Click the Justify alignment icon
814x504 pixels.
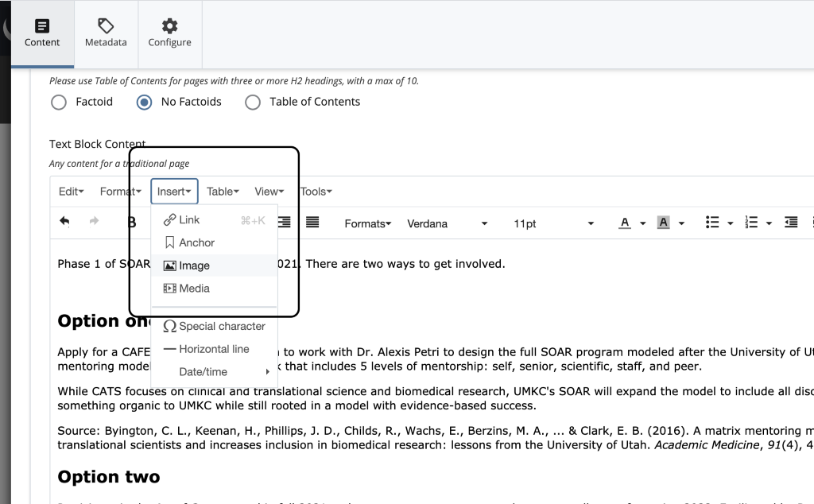pos(312,223)
